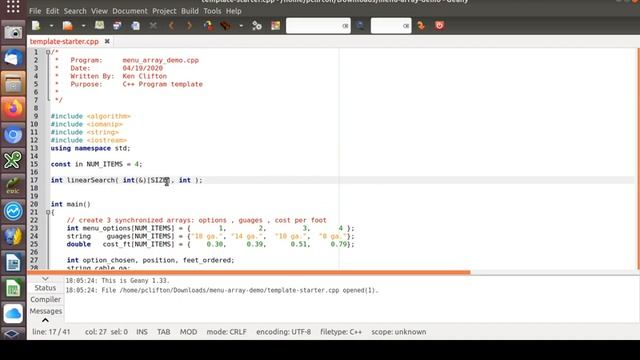Open the Edit menu
This screenshot has height=360, width=640.
pyautogui.click(x=52, y=11)
